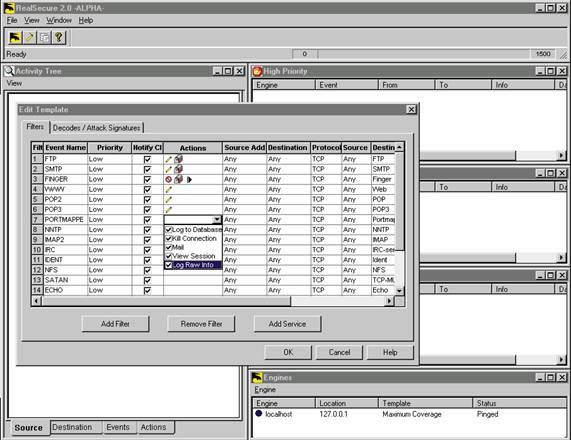571x440 pixels.
Task: Click the pencil log icon in POP3 row
Action: pos(168,210)
